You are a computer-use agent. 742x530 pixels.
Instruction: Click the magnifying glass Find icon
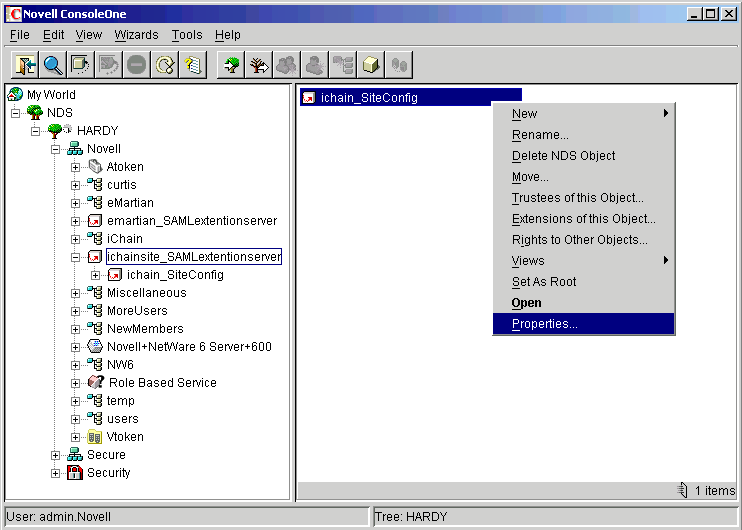coord(52,65)
